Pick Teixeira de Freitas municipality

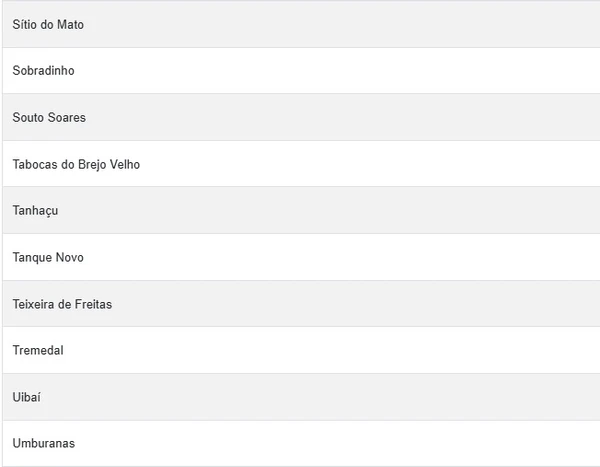tap(62, 304)
